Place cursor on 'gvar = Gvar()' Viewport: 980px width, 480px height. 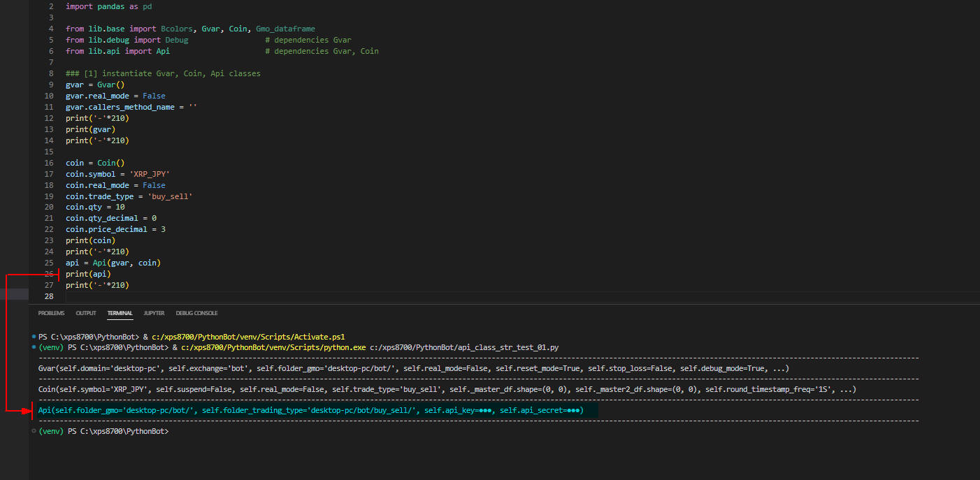(x=95, y=85)
